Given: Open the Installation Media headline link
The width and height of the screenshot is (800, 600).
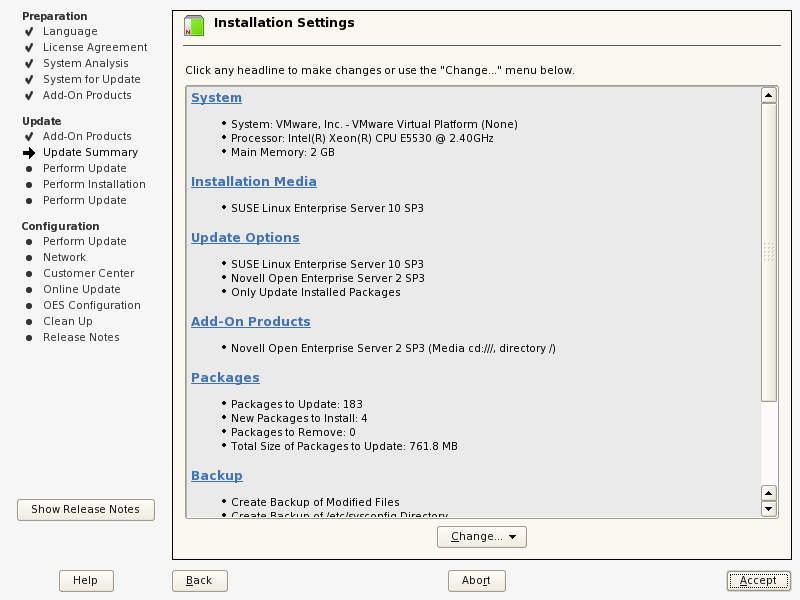Looking at the screenshot, I should (x=254, y=182).
